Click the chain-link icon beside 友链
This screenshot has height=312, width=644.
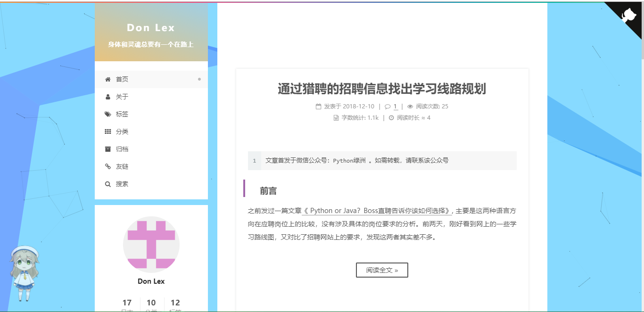tap(108, 166)
